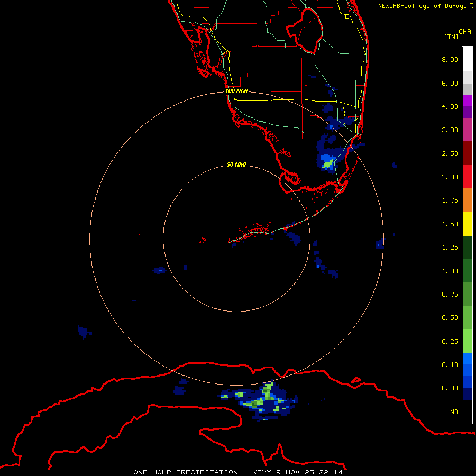Pick the orange legend swatch
Screen dimensions: 476x476
pyautogui.click(x=467, y=200)
